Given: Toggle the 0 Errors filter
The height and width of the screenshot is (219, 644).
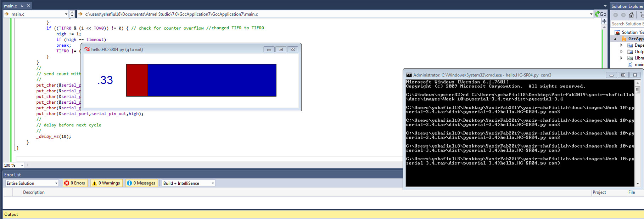Looking at the screenshot, I should [x=74, y=183].
